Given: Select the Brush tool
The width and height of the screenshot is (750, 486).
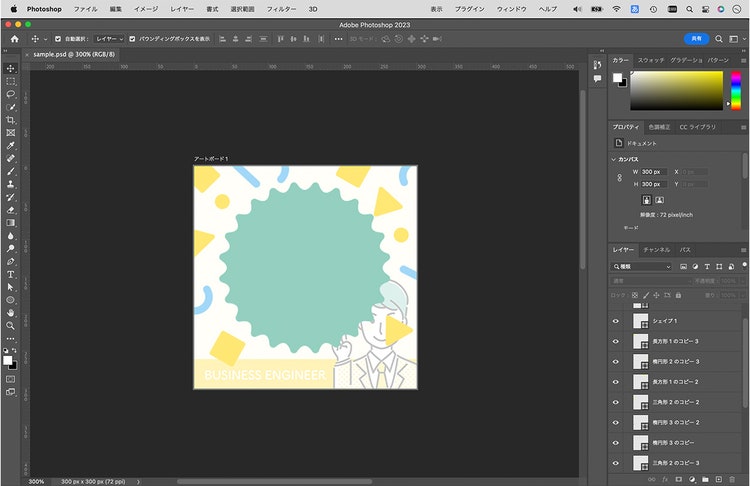Looking at the screenshot, I should click(x=11, y=171).
